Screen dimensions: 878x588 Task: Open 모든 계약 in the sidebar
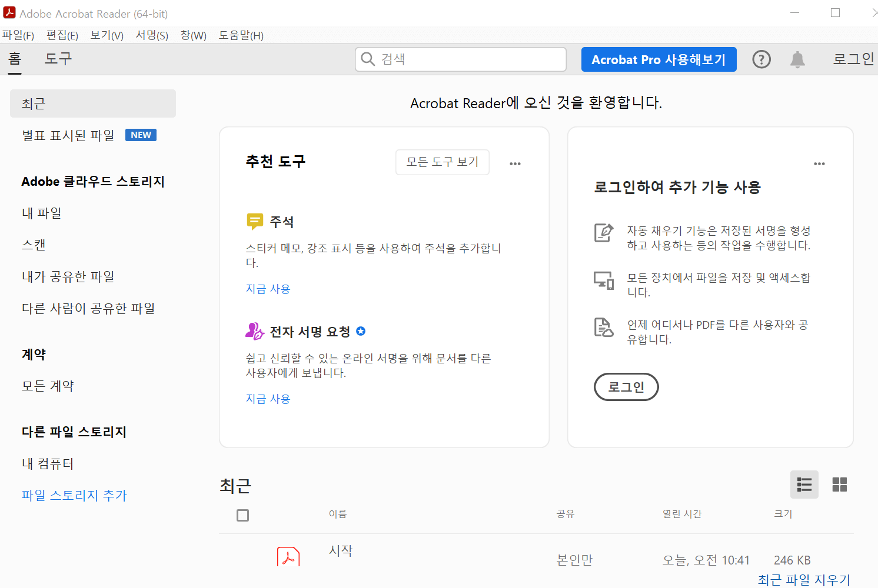[x=48, y=386]
